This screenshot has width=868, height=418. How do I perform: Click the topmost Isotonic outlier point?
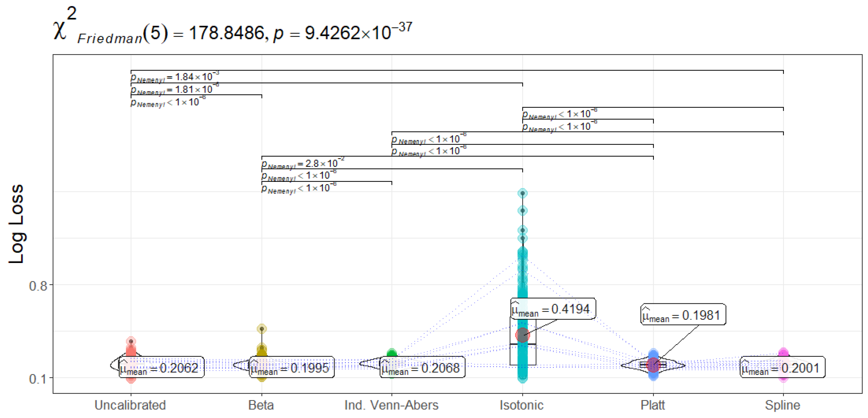click(522, 193)
